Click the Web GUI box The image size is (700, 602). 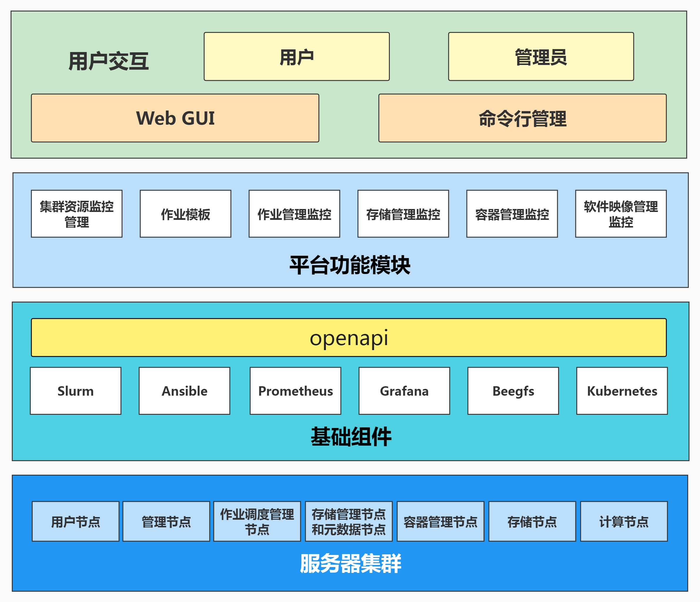coord(175,118)
